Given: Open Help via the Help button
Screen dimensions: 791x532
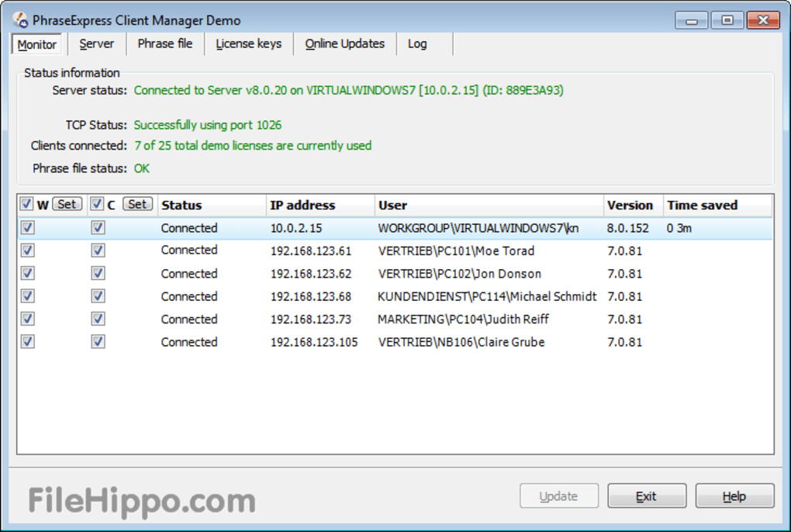Looking at the screenshot, I should pos(734,496).
